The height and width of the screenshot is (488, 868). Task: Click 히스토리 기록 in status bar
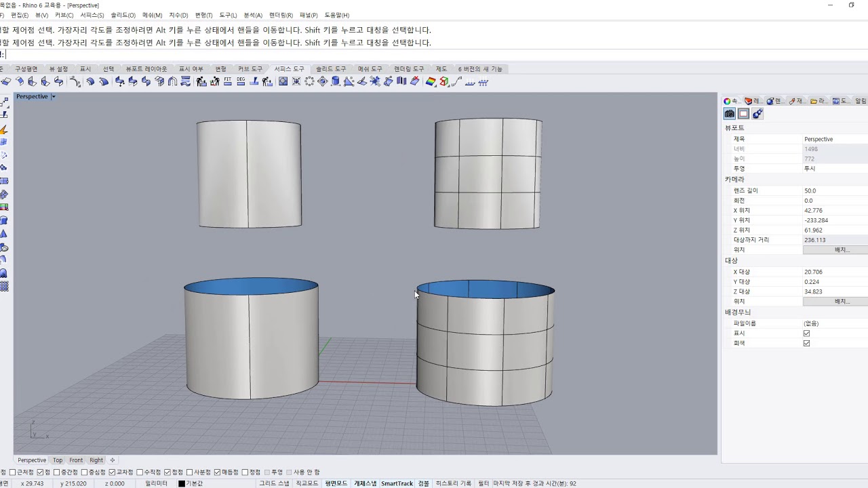(453, 484)
